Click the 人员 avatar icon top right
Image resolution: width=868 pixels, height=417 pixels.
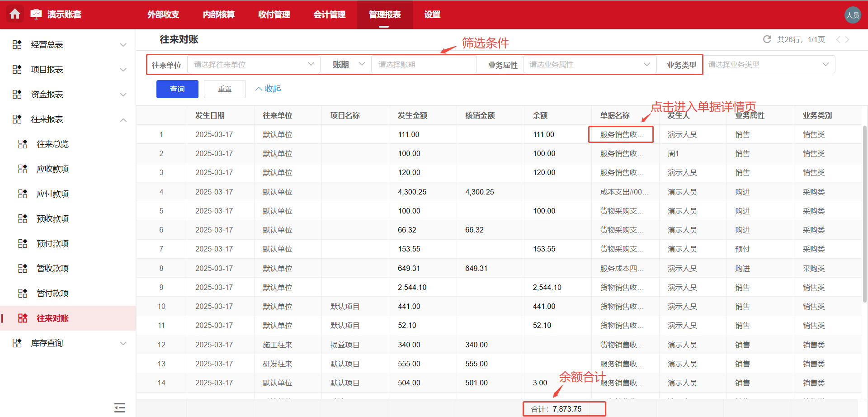tap(853, 14)
